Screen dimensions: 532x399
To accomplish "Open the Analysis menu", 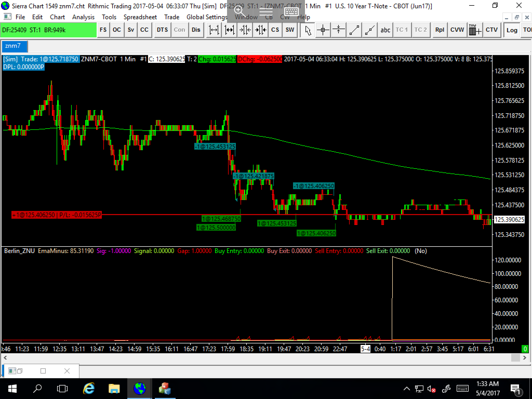I will click(83, 17).
